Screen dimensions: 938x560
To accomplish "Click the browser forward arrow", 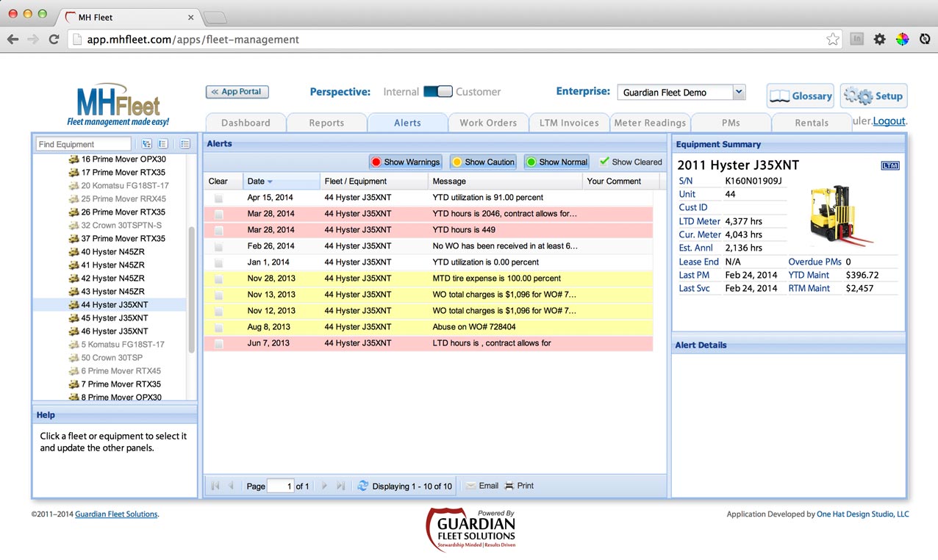I will (33, 40).
